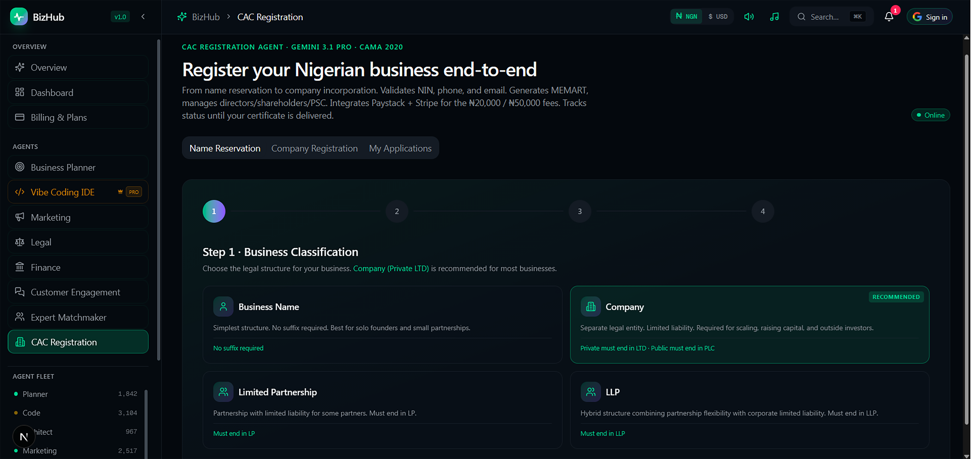Viewport: 980px width, 459px height.
Task: Click the Vibe Coding code brackets icon
Action: click(x=20, y=192)
